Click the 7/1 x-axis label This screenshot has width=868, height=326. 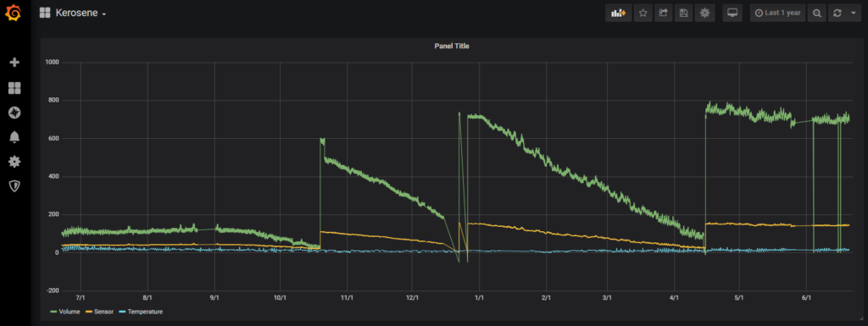click(x=81, y=298)
